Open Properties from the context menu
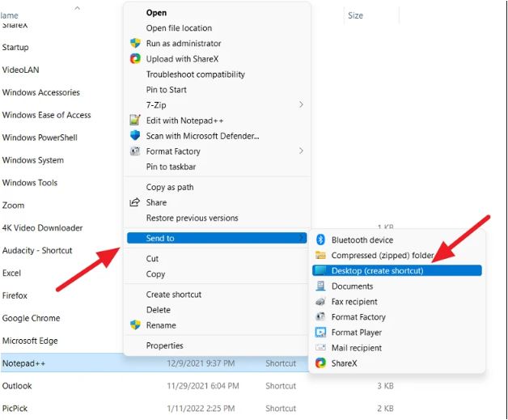 tap(164, 346)
